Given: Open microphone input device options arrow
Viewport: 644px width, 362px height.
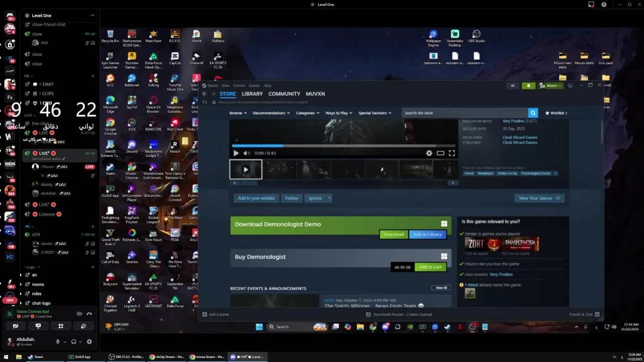Looking at the screenshot, I should click(65, 341).
